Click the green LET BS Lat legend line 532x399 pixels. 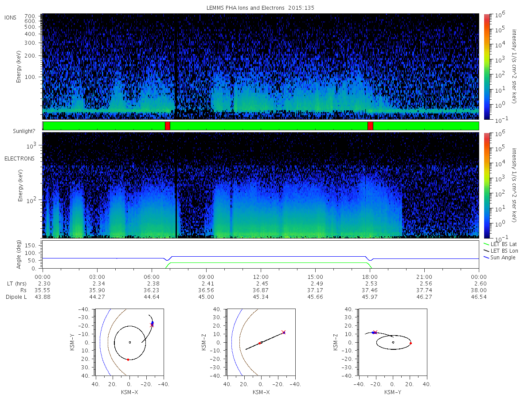coord(486,244)
